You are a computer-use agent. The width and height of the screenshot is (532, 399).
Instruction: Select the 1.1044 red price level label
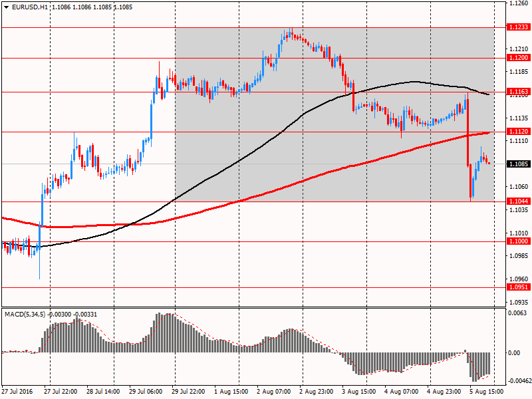point(519,201)
